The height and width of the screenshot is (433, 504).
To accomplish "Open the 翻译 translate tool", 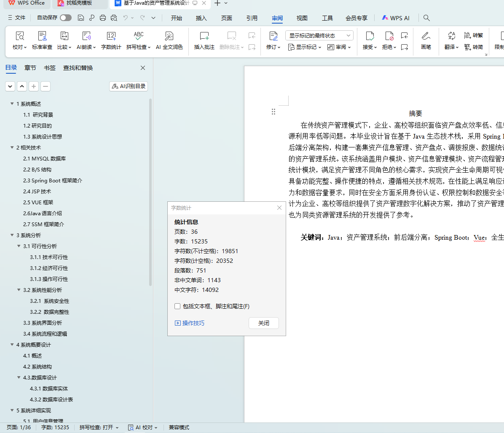I will click(x=451, y=40).
